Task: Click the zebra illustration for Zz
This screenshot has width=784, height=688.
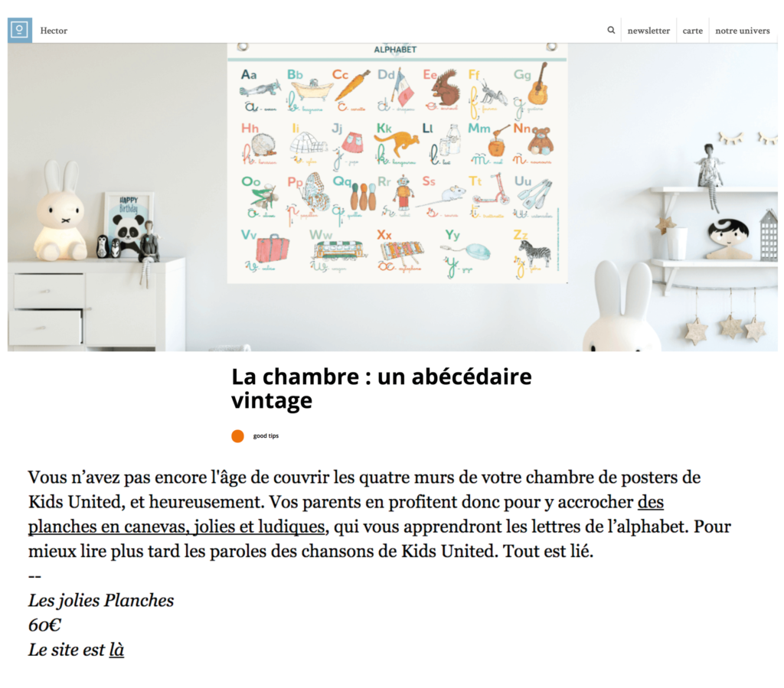Action: click(535, 253)
